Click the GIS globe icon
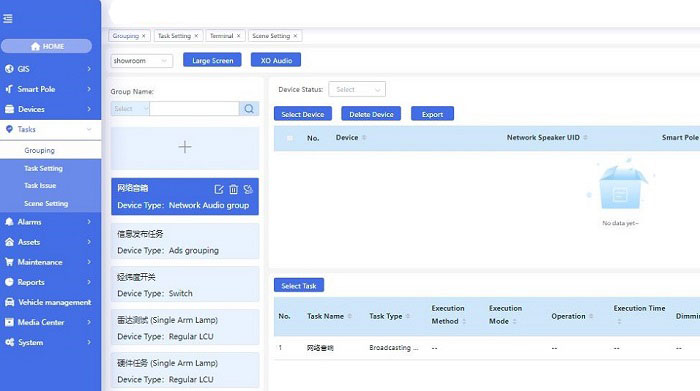The width and height of the screenshot is (700, 391). click(x=9, y=69)
